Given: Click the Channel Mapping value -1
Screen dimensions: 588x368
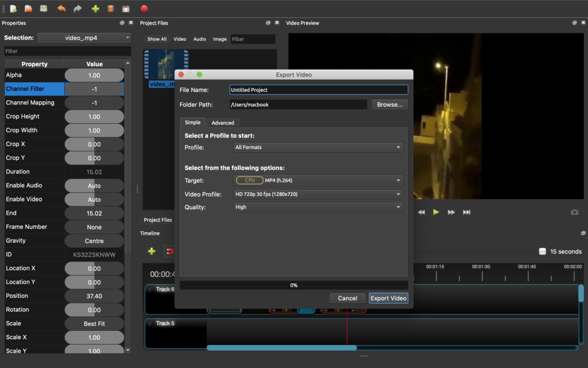Looking at the screenshot, I should 94,103.
